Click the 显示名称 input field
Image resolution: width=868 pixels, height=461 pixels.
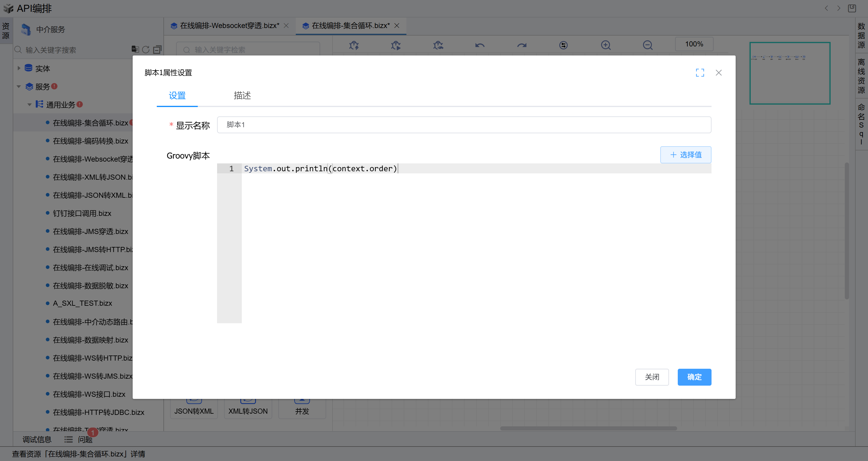coord(464,125)
